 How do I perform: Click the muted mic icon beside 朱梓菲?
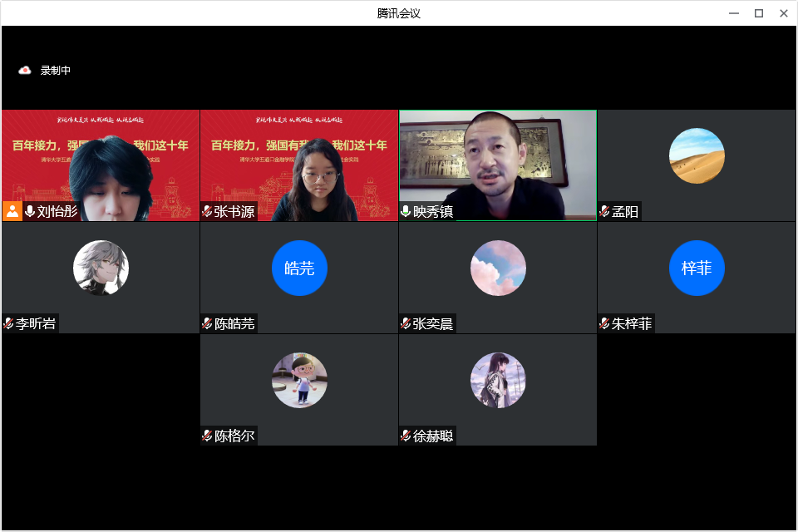coord(605,323)
